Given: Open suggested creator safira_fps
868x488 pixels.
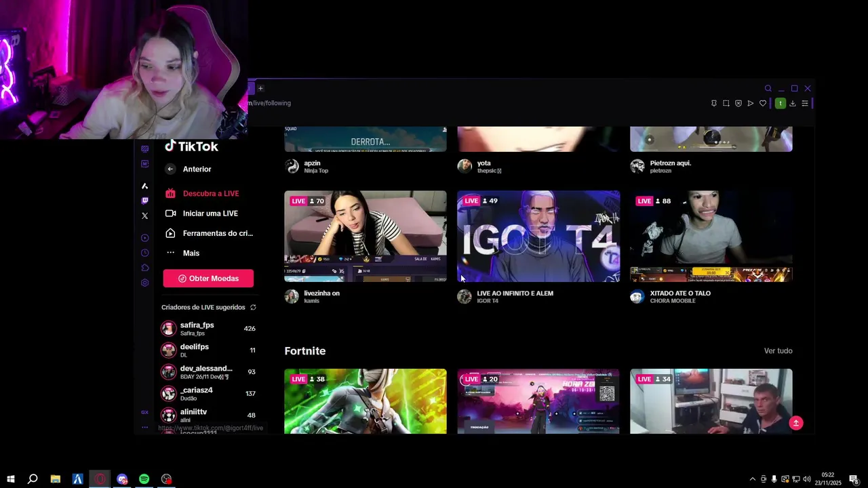Looking at the screenshot, I should [208, 329].
